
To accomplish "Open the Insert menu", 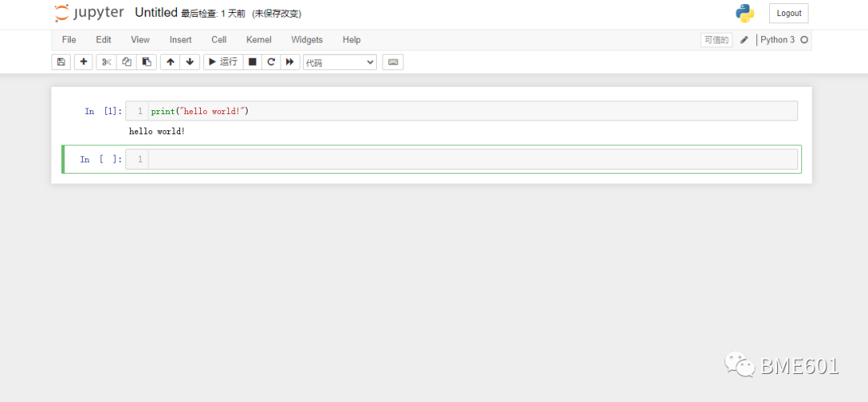I will 181,40.
